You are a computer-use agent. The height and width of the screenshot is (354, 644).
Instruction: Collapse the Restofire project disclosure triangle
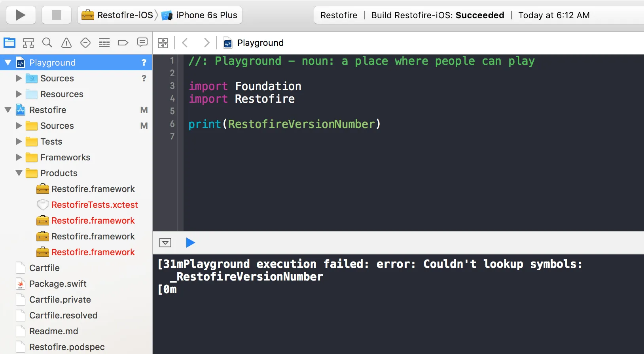[x=8, y=110]
